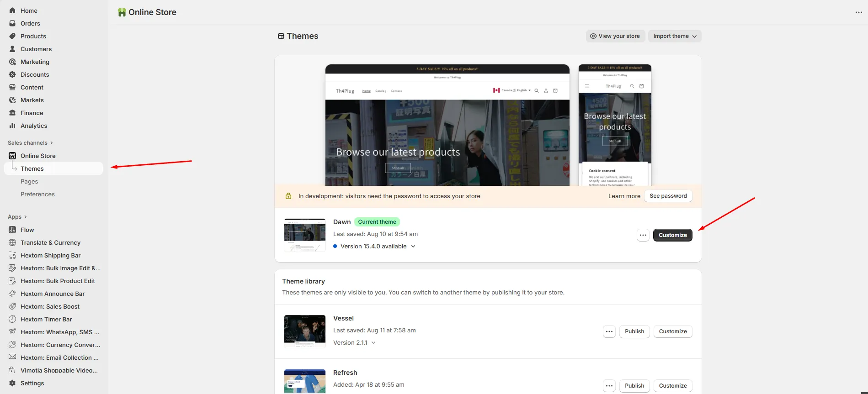The image size is (868, 394).
Task: Expand Version 15.4.0 available details
Action: pyautogui.click(x=413, y=246)
